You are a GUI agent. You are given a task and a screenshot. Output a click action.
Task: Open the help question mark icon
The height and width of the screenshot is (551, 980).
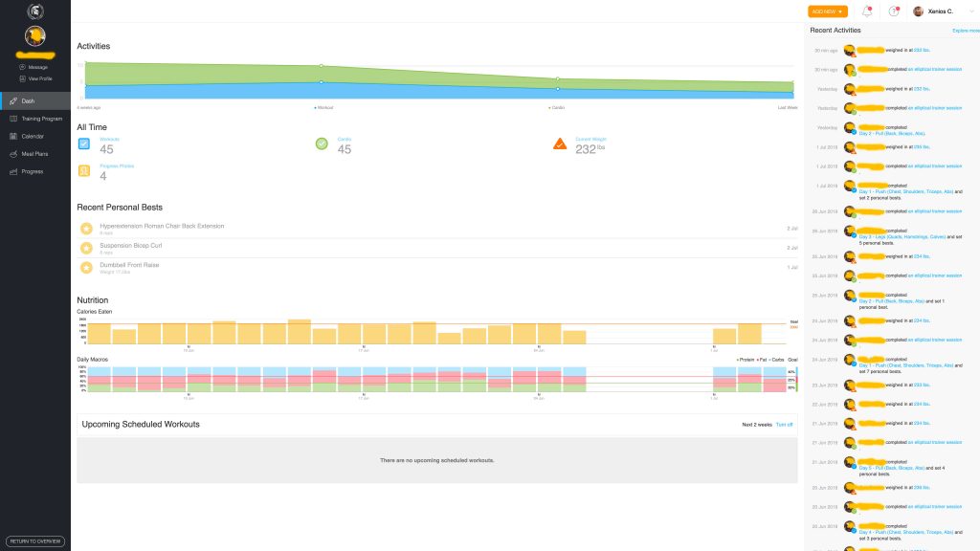click(894, 11)
